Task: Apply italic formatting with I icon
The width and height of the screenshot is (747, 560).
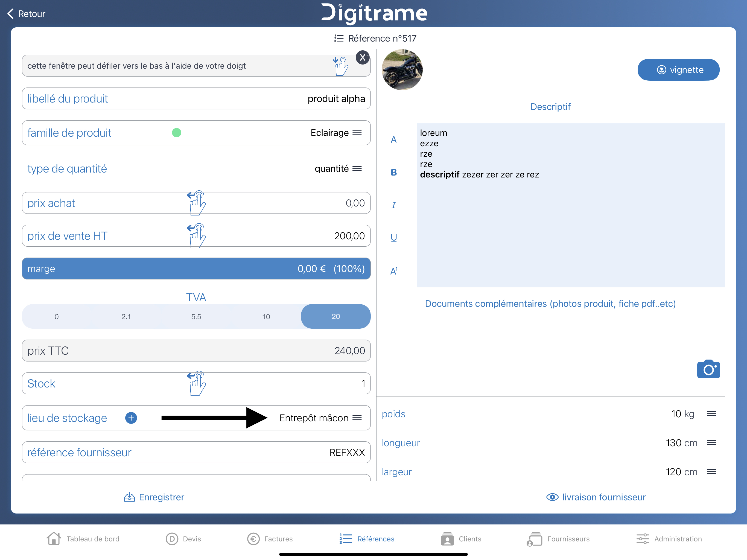Action: pos(393,205)
